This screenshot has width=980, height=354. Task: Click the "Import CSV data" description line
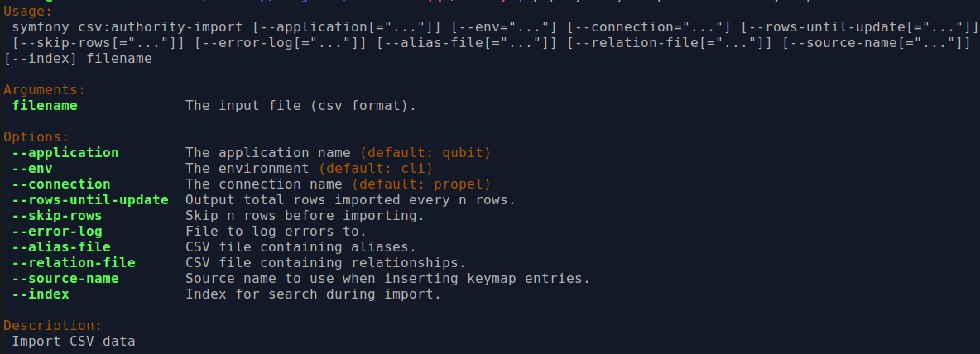(x=74, y=341)
